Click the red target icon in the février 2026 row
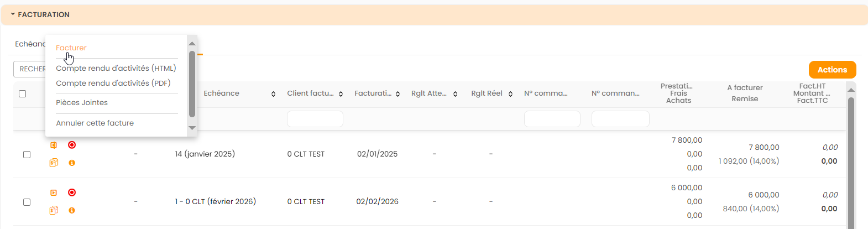Image resolution: width=868 pixels, height=229 pixels. [x=72, y=192]
